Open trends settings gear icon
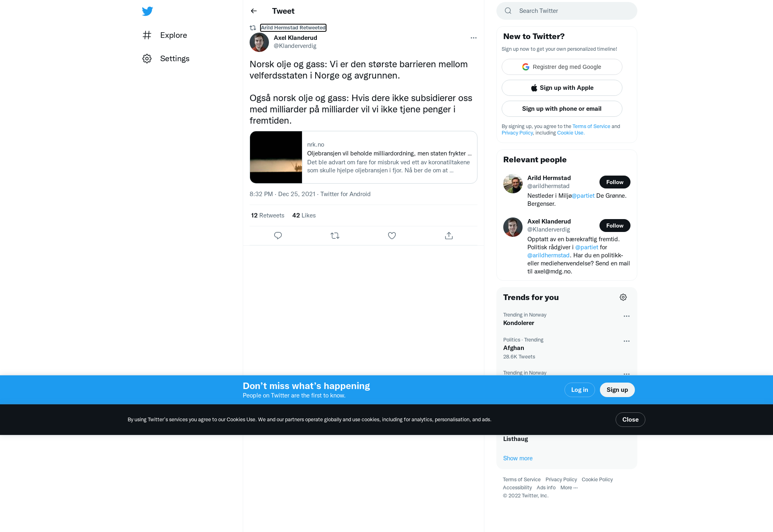773x532 pixels. [623, 297]
